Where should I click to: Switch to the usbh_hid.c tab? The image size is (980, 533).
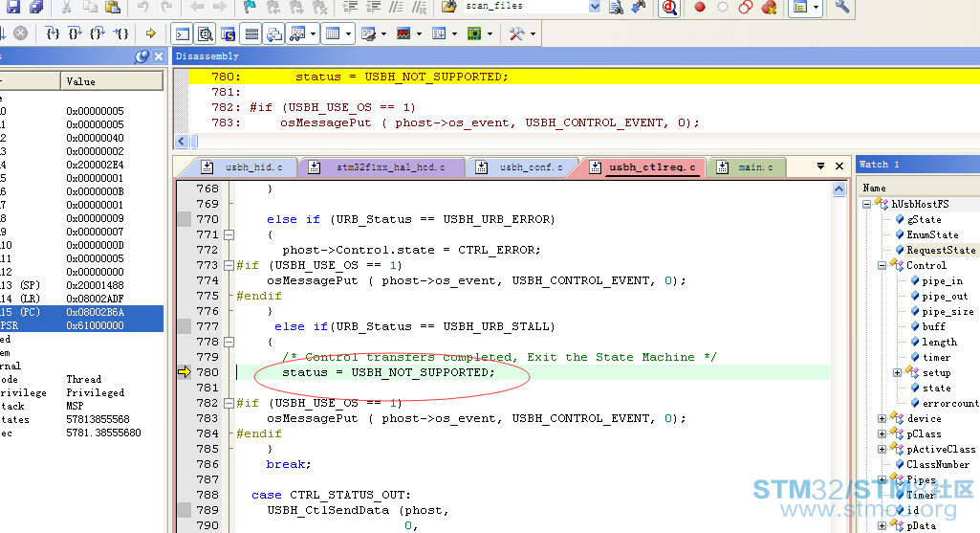[x=246, y=167]
